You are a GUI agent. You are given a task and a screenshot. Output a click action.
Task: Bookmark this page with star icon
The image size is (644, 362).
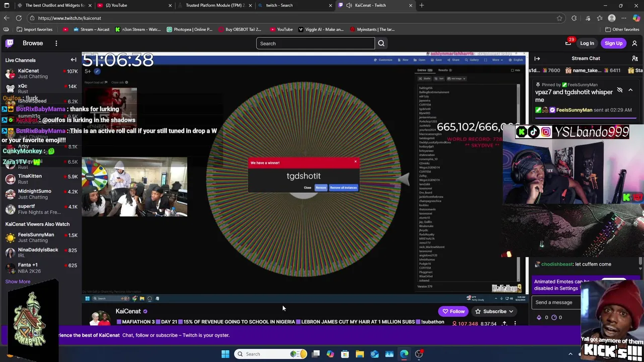(x=559, y=18)
